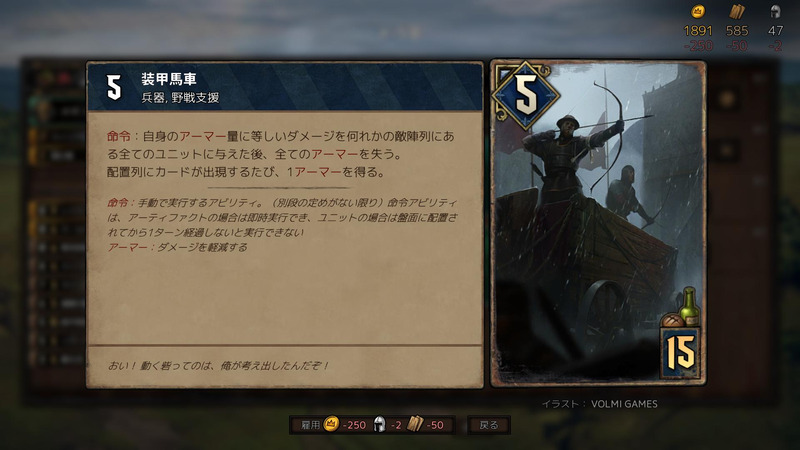Click the provision cost 15 badge
Image resolution: width=800 pixels, height=450 pixels.
pyautogui.click(x=681, y=353)
